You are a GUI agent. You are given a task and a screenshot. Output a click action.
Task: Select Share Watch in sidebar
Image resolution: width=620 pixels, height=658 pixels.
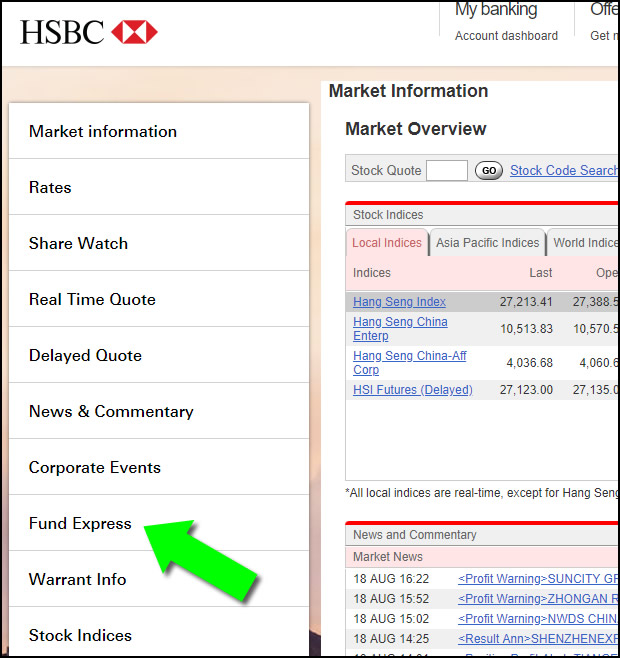tap(159, 243)
